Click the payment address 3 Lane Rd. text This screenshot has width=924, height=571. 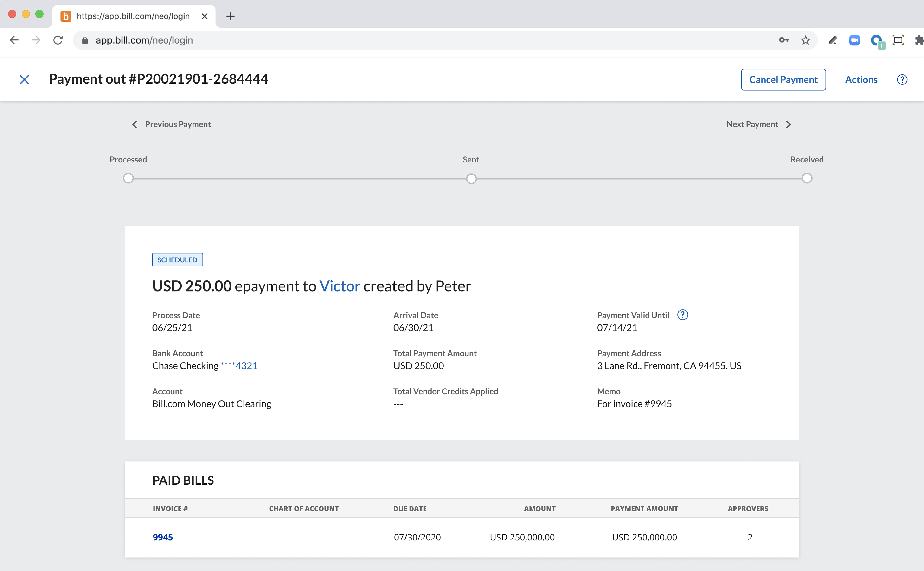click(x=669, y=366)
